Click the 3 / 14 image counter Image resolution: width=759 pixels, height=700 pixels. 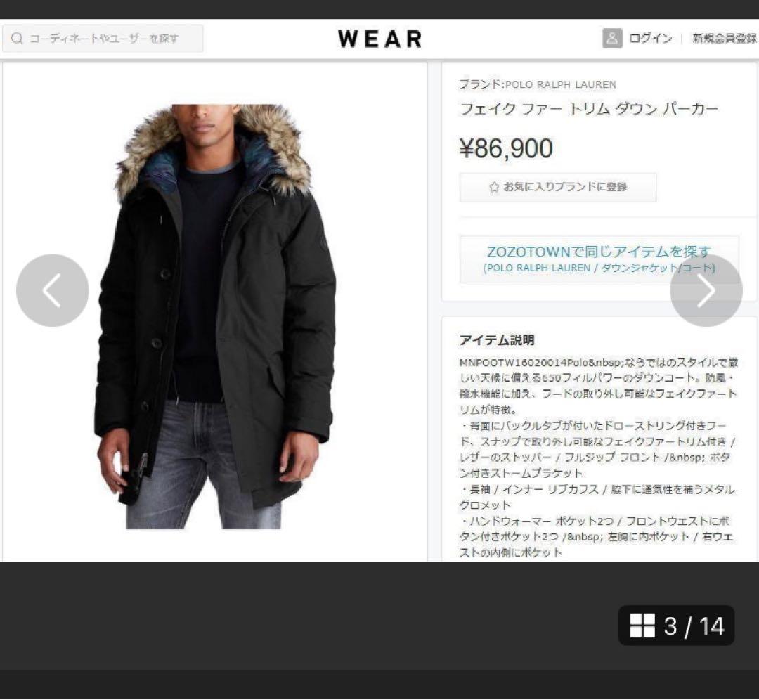pyautogui.click(x=694, y=626)
